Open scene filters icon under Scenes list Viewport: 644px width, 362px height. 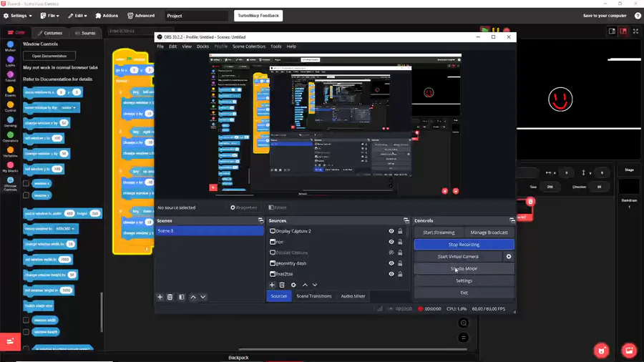[x=182, y=297]
